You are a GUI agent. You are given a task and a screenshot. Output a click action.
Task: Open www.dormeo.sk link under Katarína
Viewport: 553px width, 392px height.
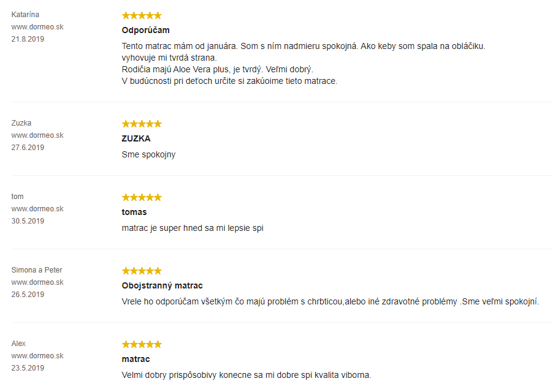(37, 27)
